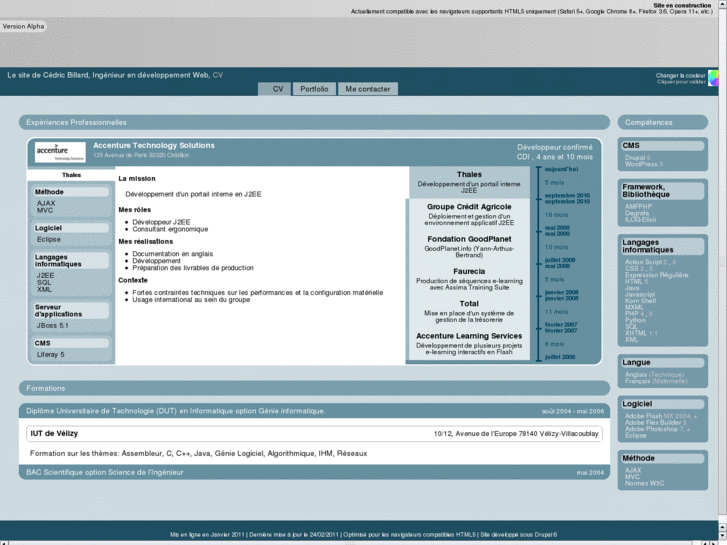Open the Portfolio tab
Viewport: 727px width, 545px height.
click(x=314, y=89)
